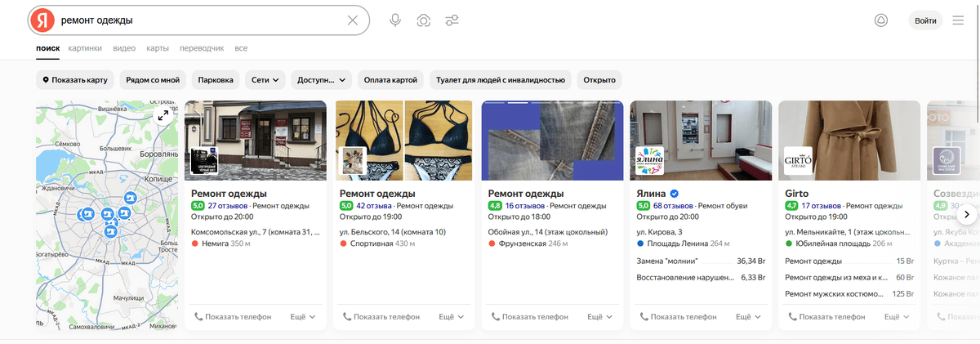Screen dimensions: 980x344
Task: Click the Показать карту filter chip
Action: point(75,80)
